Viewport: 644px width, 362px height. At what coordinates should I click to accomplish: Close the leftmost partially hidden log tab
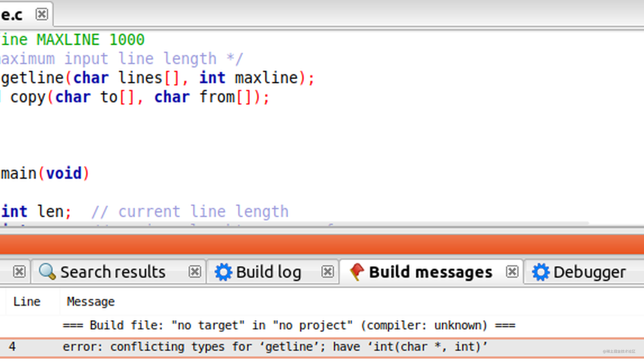tap(19, 272)
